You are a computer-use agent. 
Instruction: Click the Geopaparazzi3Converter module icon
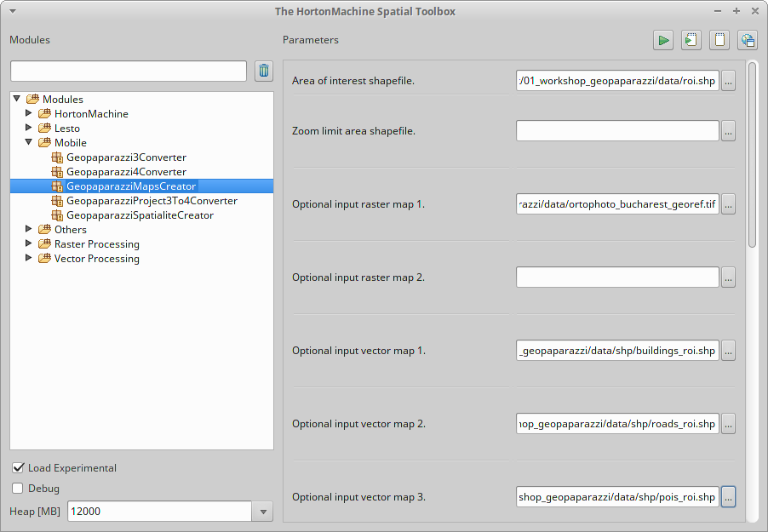click(57, 157)
